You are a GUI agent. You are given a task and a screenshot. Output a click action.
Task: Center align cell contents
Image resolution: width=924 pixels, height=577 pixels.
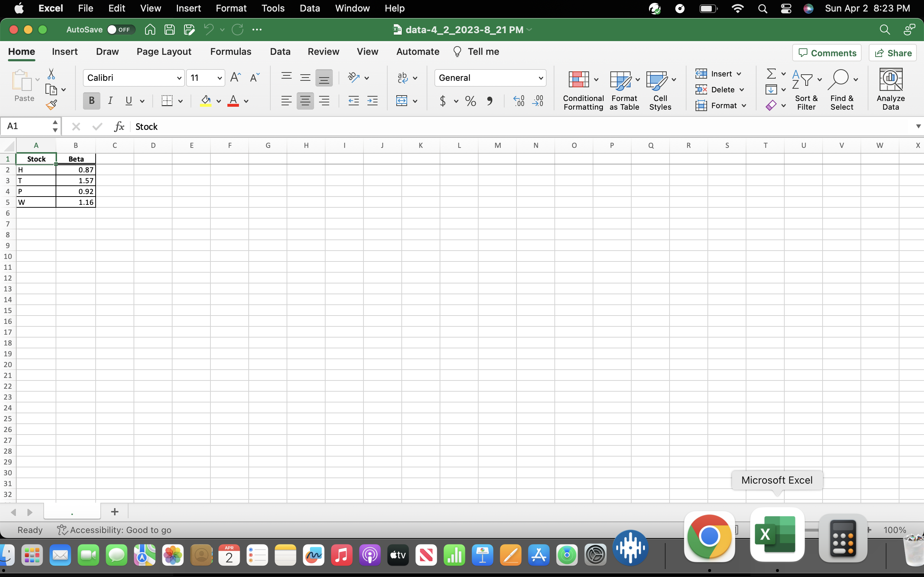(x=305, y=100)
